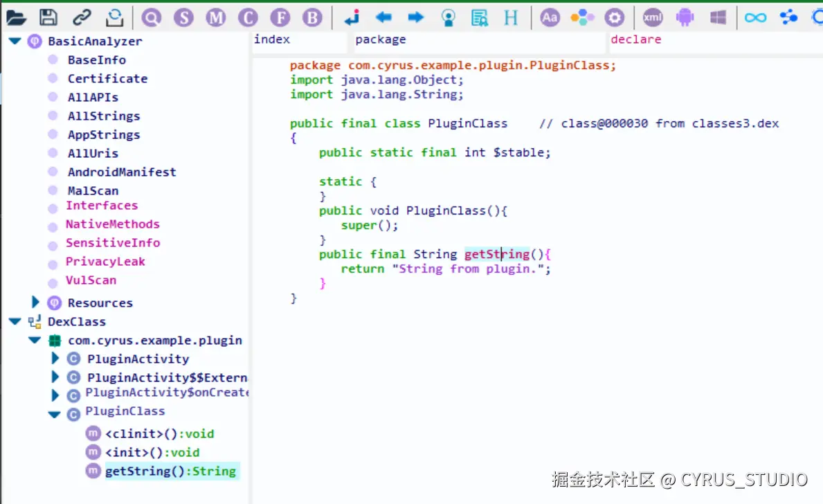The width and height of the screenshot is (823, 504).
Task: Click the blue infinity loop icon
Action: [755, 18]
